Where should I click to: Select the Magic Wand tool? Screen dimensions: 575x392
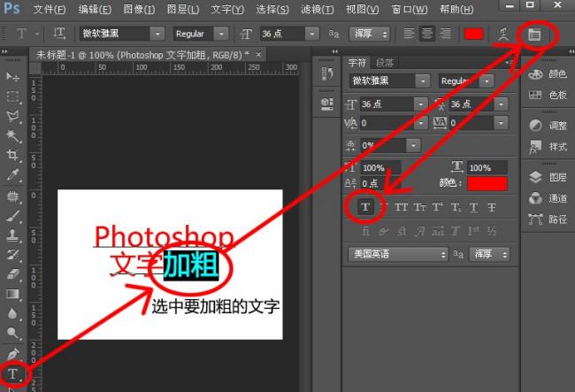[13, 135]
